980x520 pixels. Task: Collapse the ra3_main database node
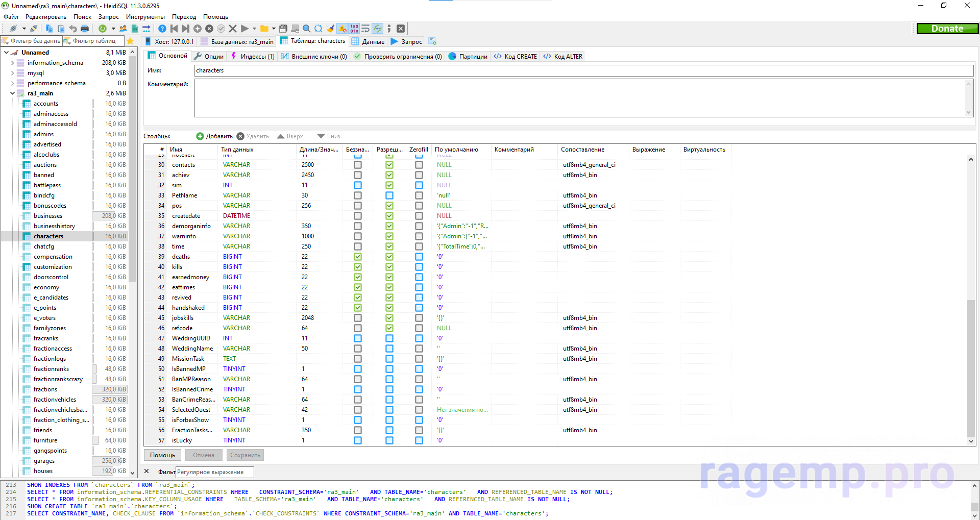click(x=12, y=93)
